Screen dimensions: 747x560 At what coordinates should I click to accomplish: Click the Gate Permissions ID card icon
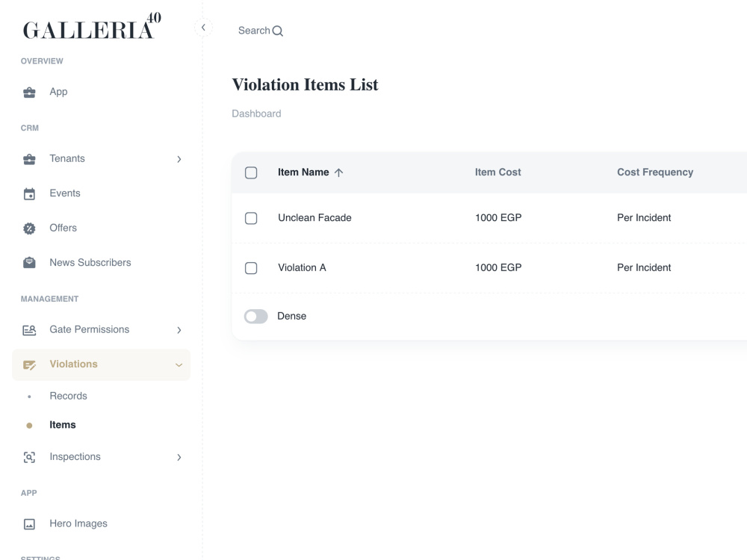pyautogui.click(x=29, y=330)
